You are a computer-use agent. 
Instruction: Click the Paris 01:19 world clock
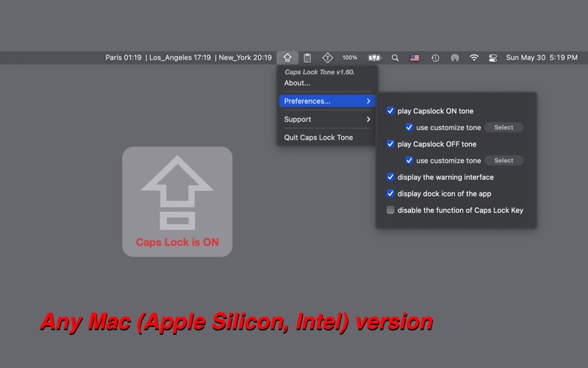click(123, 58)
